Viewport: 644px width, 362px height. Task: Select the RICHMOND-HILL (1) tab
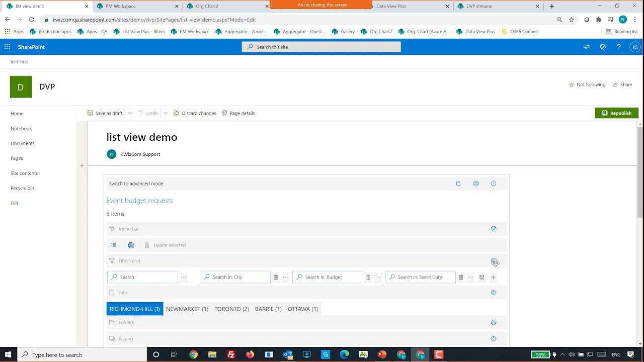(135, 309)
